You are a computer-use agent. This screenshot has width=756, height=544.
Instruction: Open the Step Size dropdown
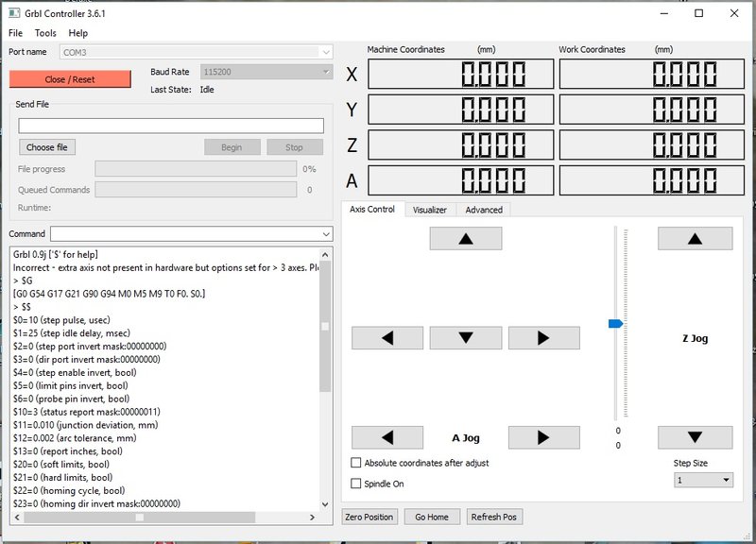703,480
